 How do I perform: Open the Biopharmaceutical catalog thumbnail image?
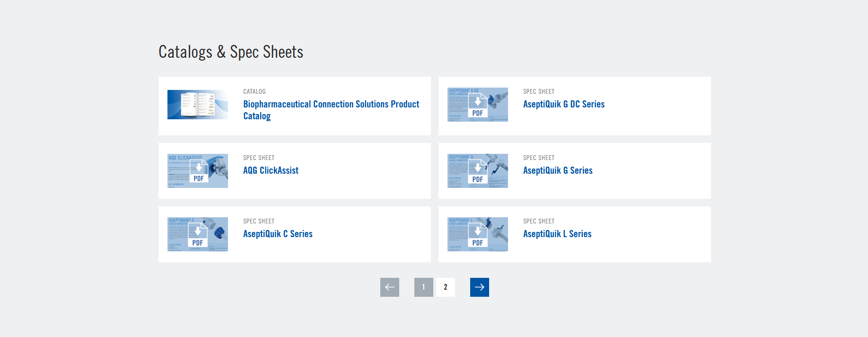(198, 105)
